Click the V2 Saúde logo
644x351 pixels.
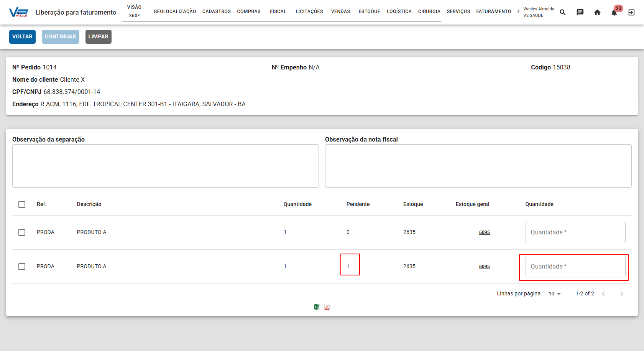19,12
